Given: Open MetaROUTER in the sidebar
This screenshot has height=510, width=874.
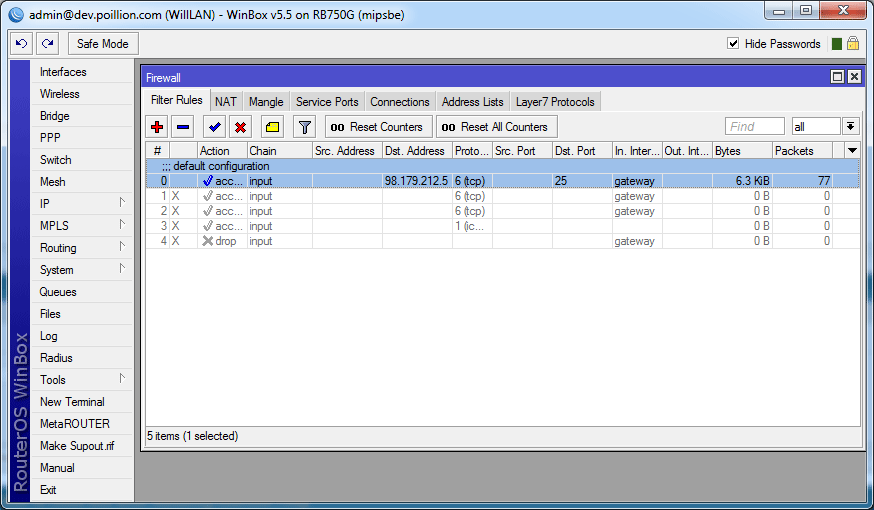Looking at the screenshot, I should (x=82, y=424).
